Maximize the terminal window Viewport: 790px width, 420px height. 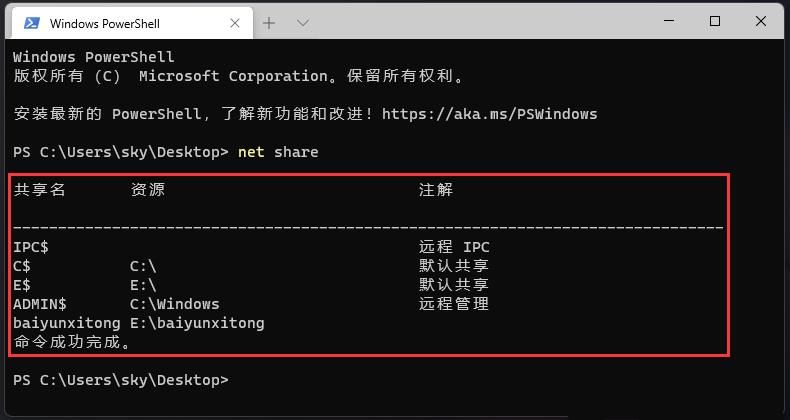(x=715, y=21)
